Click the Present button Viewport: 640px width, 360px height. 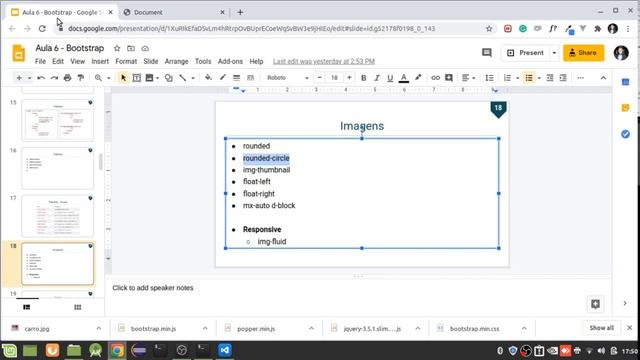[526, 53]
